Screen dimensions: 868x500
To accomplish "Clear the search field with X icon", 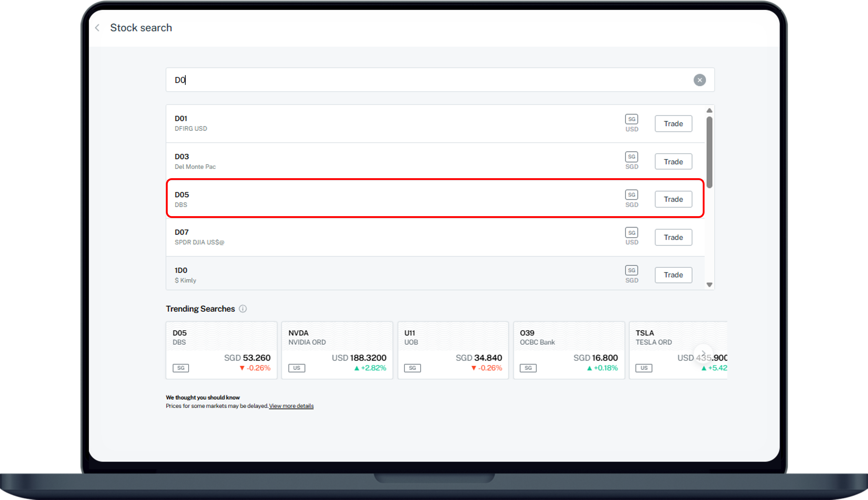I will pos(699,80).
